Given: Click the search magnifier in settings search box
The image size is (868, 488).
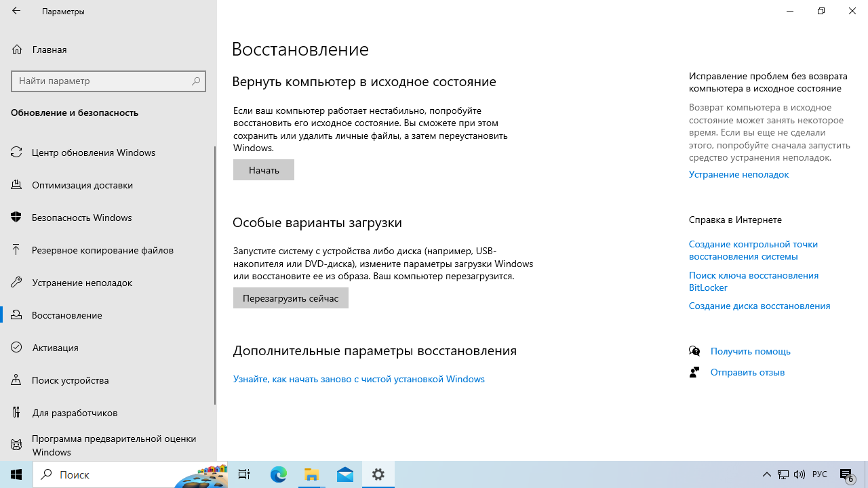Looking at the screenshot, I should click(x=196, y=81).
